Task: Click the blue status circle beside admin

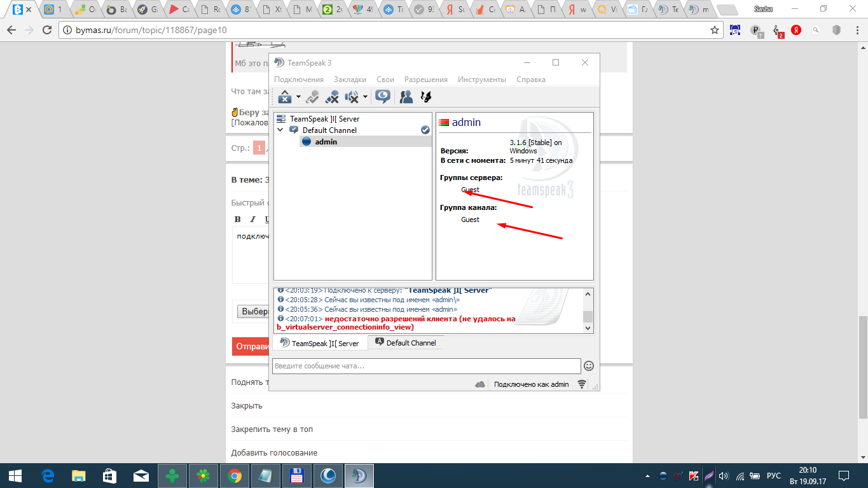Action: click(307, 142)
